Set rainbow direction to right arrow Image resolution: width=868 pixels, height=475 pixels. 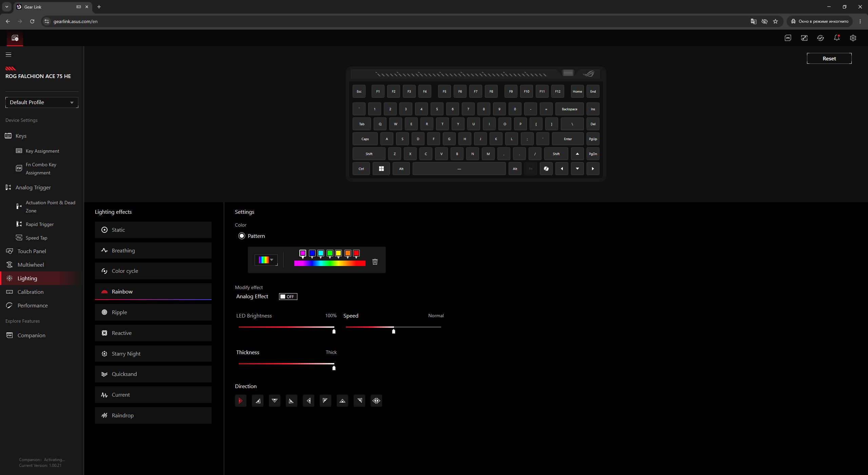pos(241,401)
